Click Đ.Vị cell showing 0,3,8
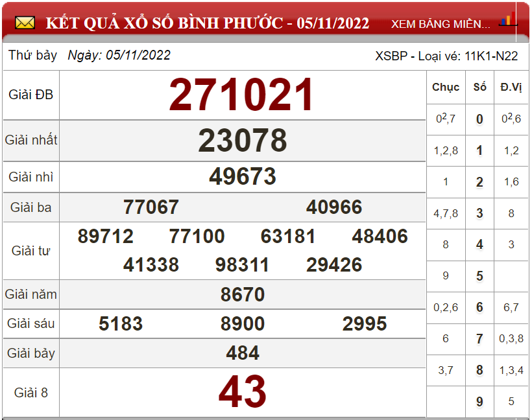This screenshot has width=532, height=420. (x=511, y=338)
